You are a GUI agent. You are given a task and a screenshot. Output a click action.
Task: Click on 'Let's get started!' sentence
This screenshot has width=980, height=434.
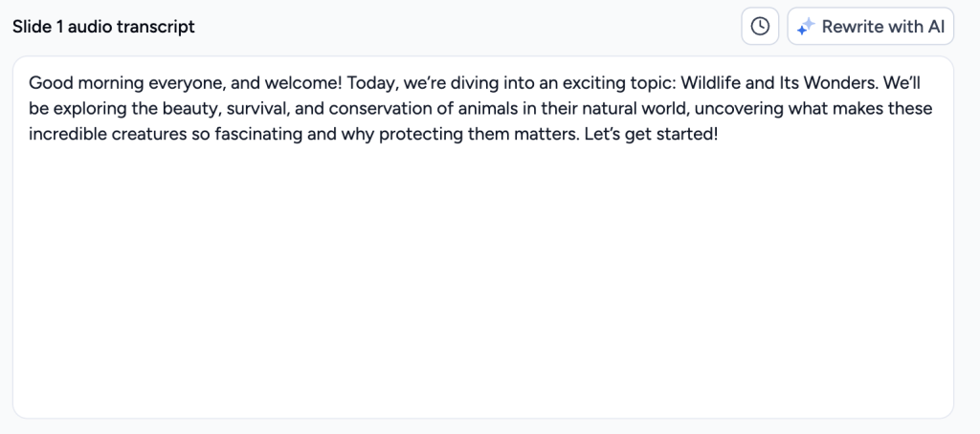tap(651, 136)
